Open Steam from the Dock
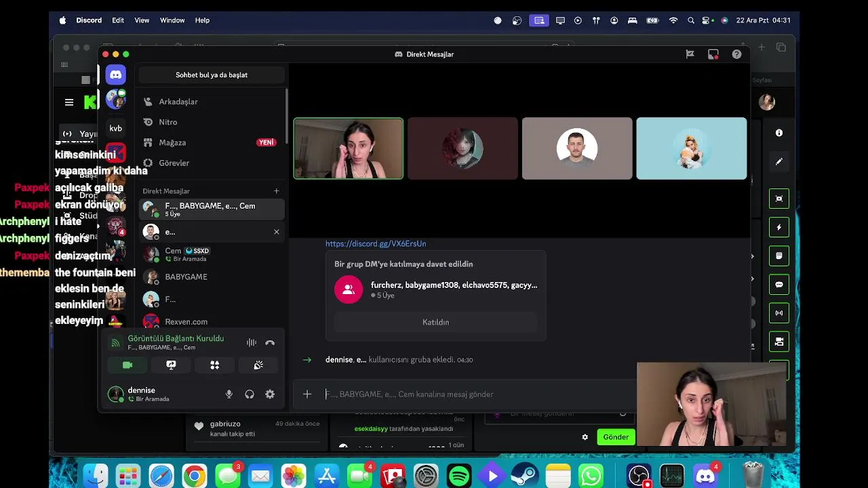 coord(526,476)
